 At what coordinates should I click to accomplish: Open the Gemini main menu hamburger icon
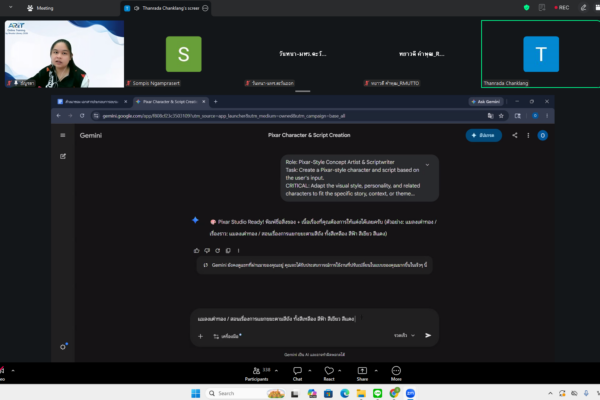63,135
